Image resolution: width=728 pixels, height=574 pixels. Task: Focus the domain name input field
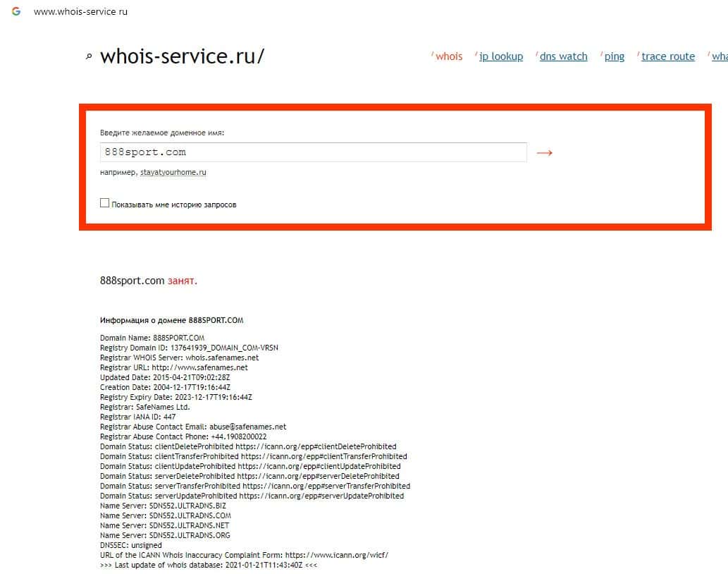[x=313, y=152]
